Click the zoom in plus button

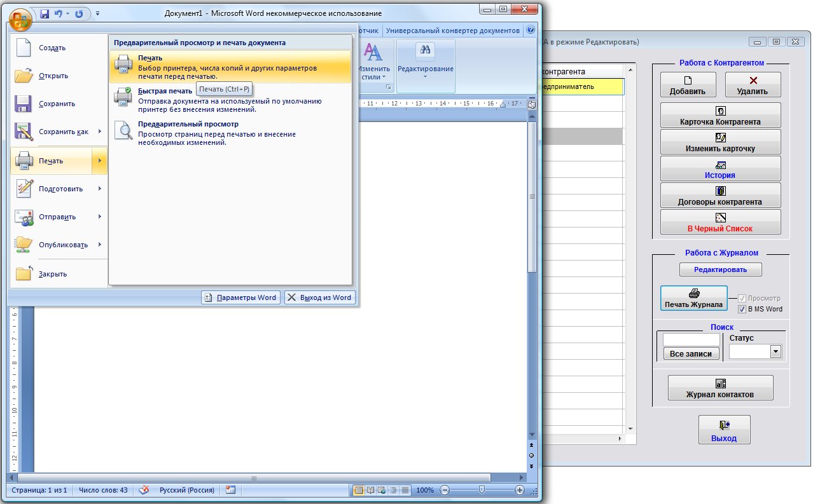coord(520,490)
